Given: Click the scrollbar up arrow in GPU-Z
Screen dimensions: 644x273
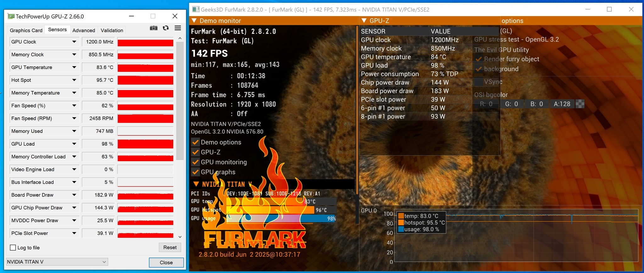Looking at the screenshot, I should tap(180, 38).
